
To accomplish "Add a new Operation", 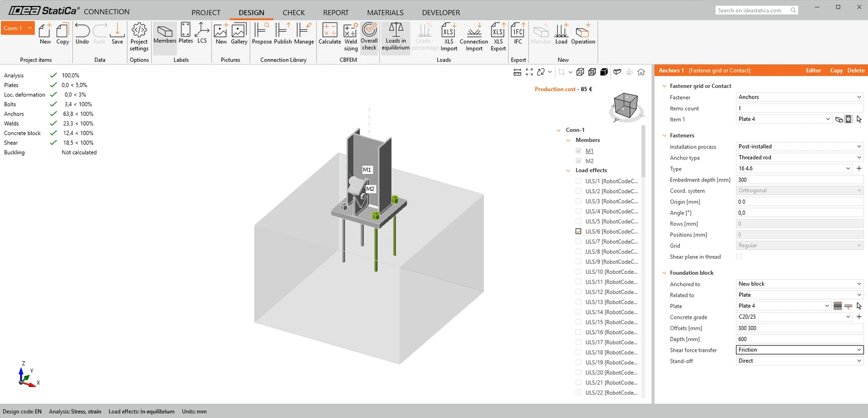I will (583, 34).
